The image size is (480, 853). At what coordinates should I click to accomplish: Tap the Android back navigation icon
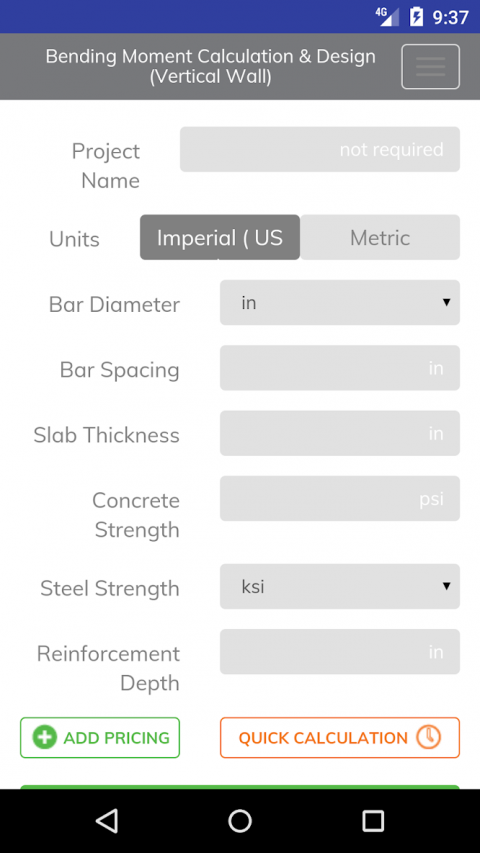coord(107,821)
